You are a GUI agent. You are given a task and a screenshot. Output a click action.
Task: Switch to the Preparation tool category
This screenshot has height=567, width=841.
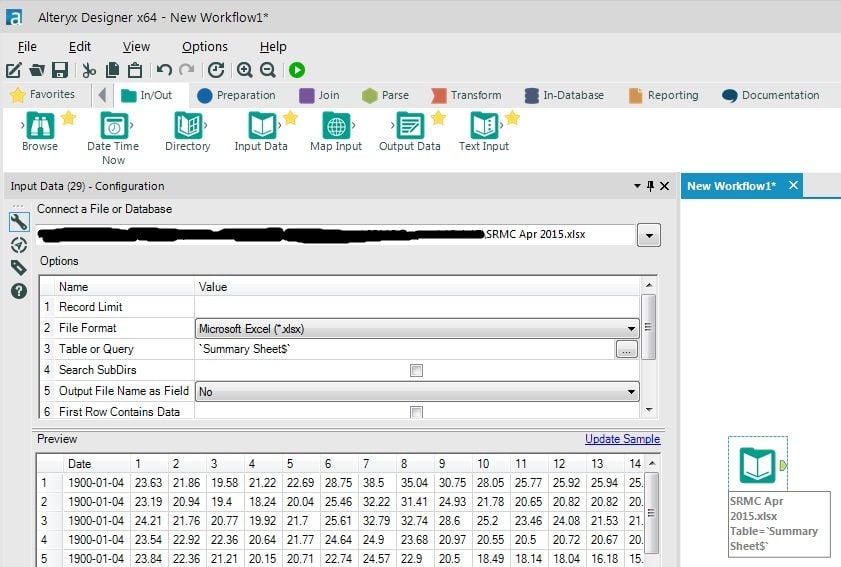coord(236,95)
